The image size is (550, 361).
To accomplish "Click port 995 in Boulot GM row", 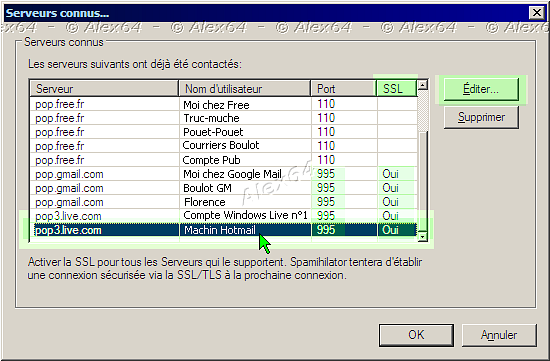I will [326, 188].
